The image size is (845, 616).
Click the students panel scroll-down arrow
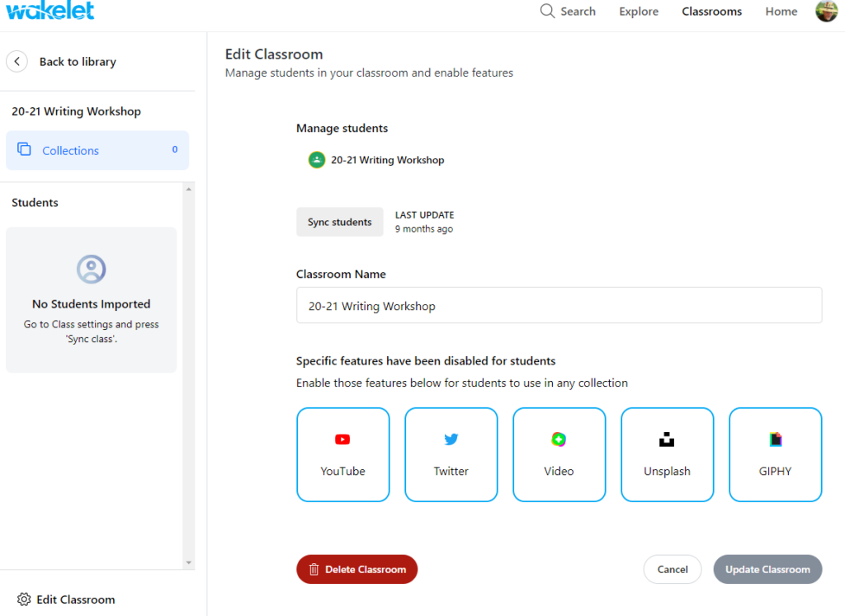pyautogui.click(x=189, y=562)
